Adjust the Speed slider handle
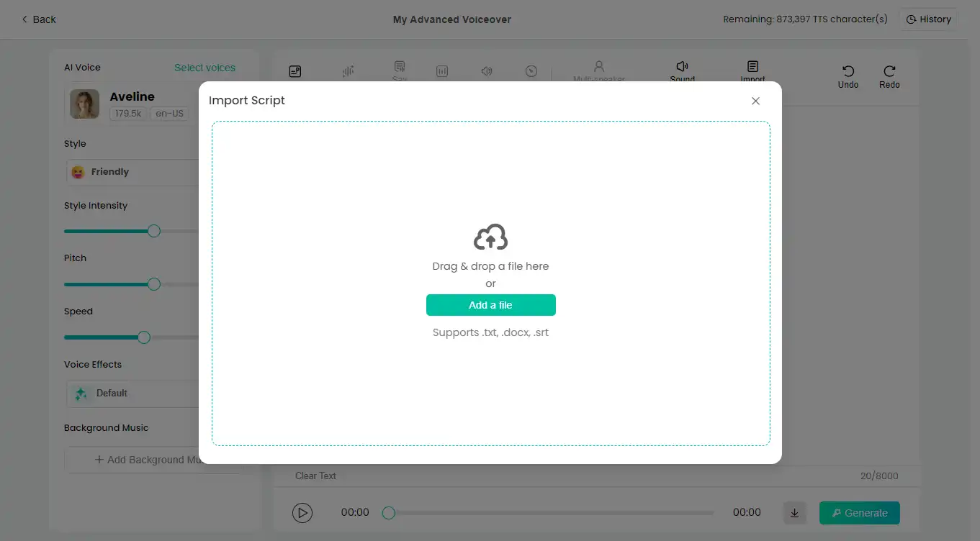 tap(144, 337)
